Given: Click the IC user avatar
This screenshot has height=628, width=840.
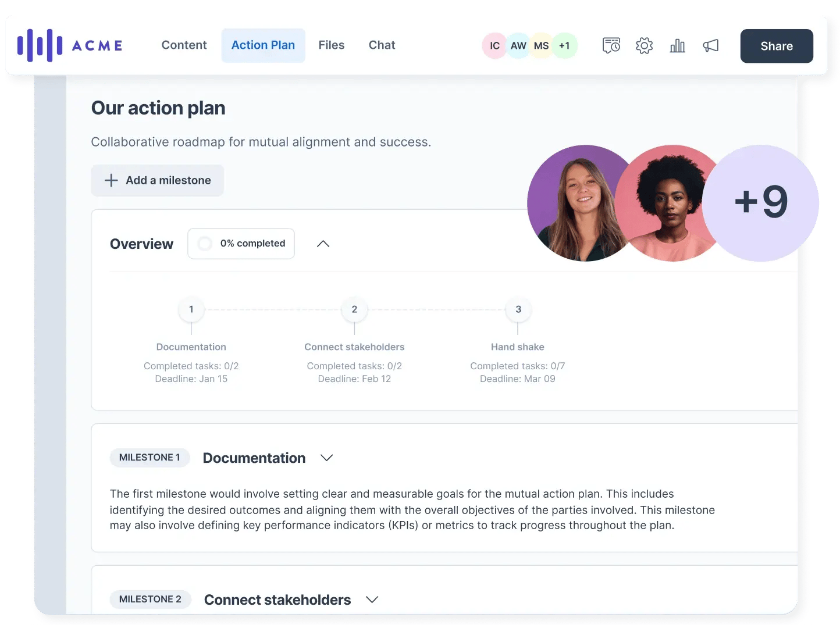Looking at the screenshot, I should pos(494,46).
